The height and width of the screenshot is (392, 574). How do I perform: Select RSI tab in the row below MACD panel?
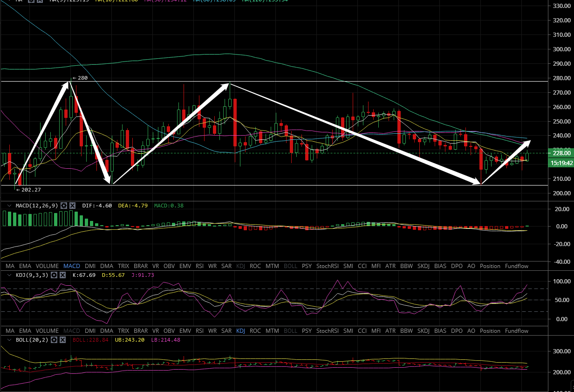tap(199, 266)
